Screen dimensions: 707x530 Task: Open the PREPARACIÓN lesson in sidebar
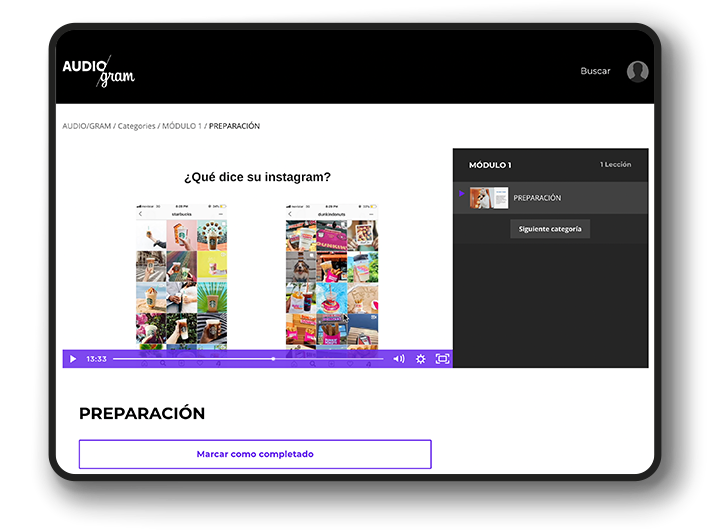[551, 198]
